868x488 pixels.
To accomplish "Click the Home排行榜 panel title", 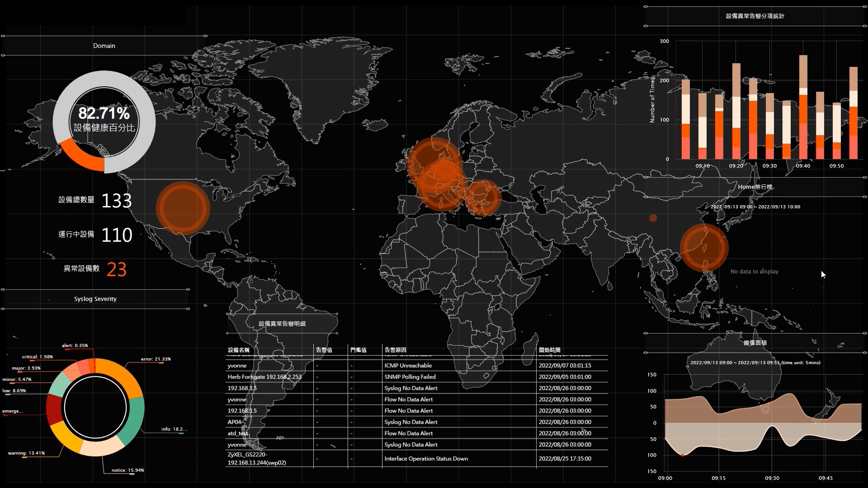I will pos(755,187).
